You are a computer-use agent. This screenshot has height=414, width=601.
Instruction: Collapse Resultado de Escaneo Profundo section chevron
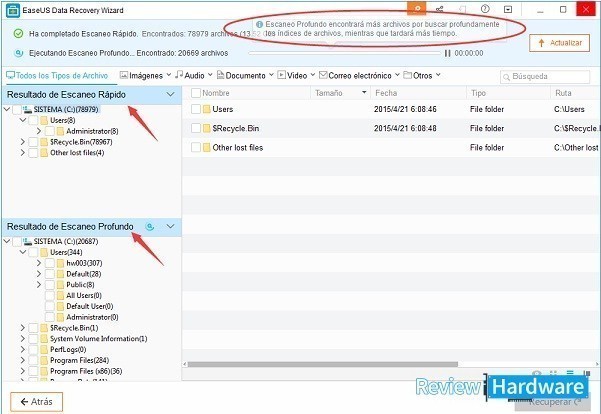click(x=171, y=226)
